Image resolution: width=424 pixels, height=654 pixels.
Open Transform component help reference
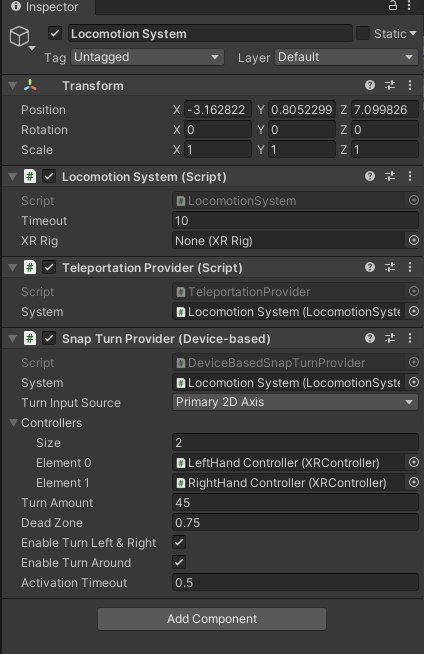coord(369,85)
